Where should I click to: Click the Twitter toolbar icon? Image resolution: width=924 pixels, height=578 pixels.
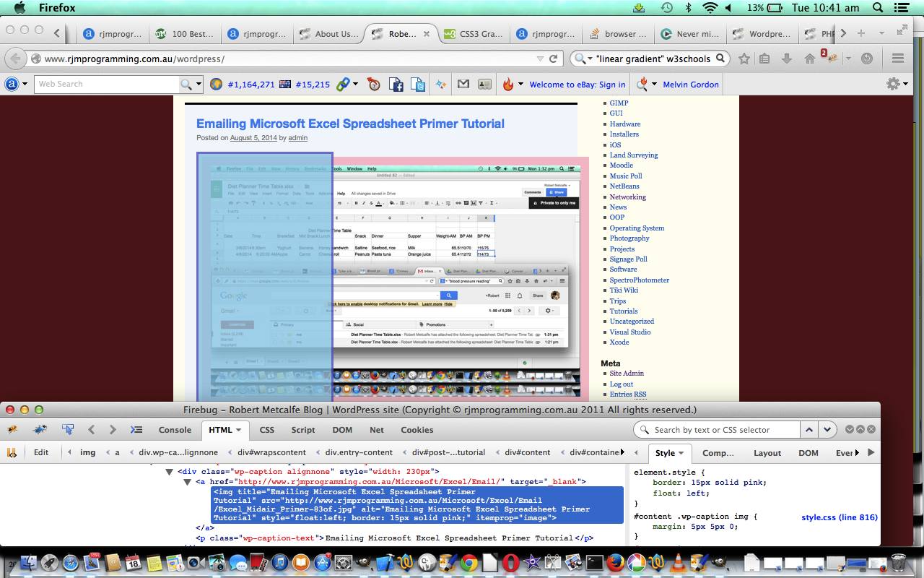tap(418, 85)
